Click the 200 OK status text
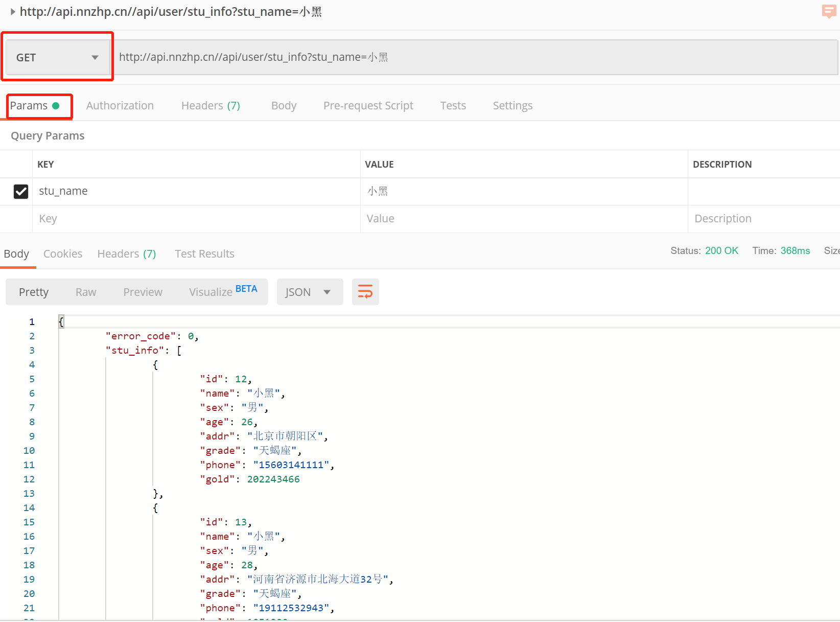Screen dimensions: 840x622 pyautogui.click(x=721, y=250)
